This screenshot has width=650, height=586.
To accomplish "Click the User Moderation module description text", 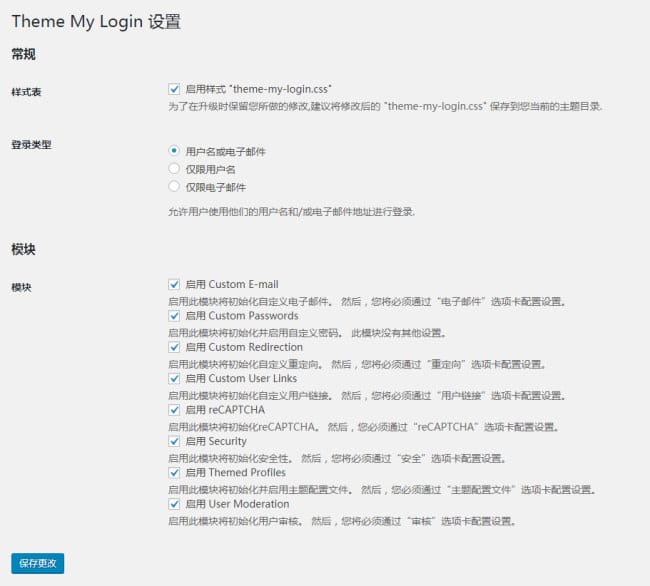I will coord(342,521).
